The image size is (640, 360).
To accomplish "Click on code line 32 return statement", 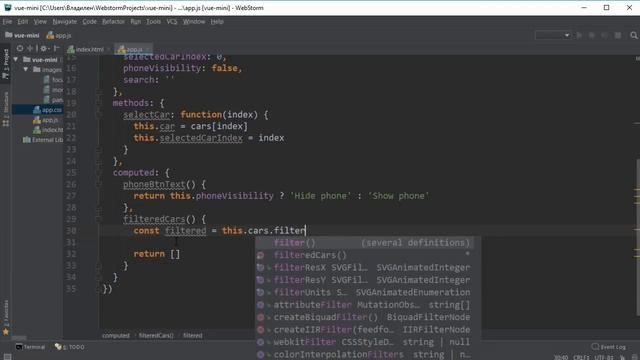I will [x=157, y=254].
